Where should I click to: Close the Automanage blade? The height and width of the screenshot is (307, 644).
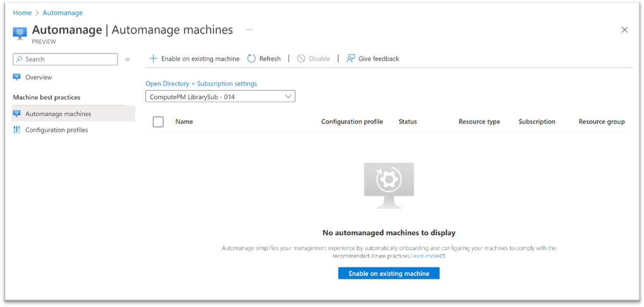pos(624,30)
